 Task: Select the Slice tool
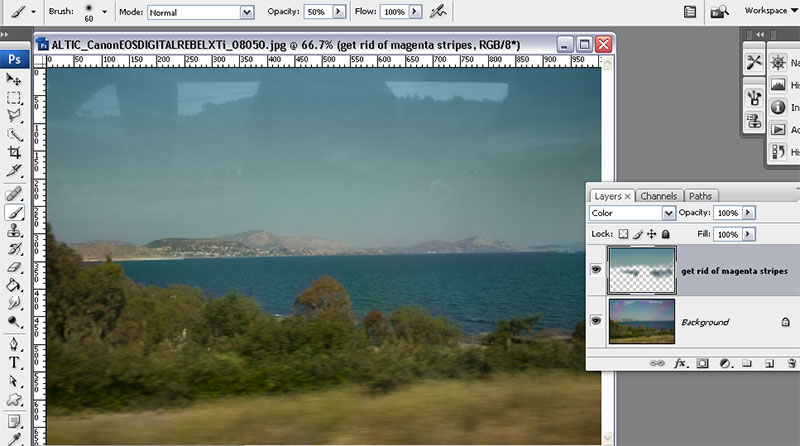point(14,170)
